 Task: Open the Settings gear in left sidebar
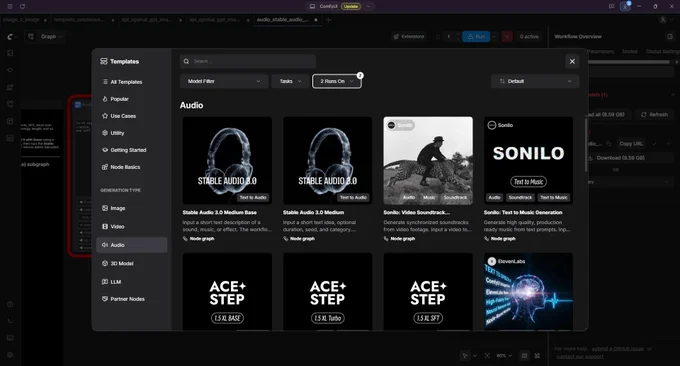10,355
